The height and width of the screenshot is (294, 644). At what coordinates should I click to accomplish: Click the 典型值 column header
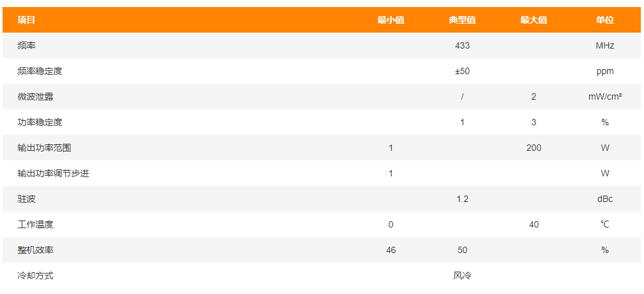tap(462, 20)
